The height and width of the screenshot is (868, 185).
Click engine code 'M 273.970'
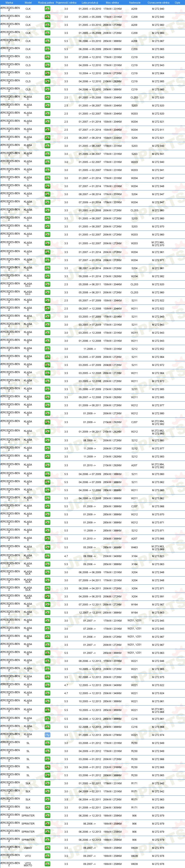158,515
